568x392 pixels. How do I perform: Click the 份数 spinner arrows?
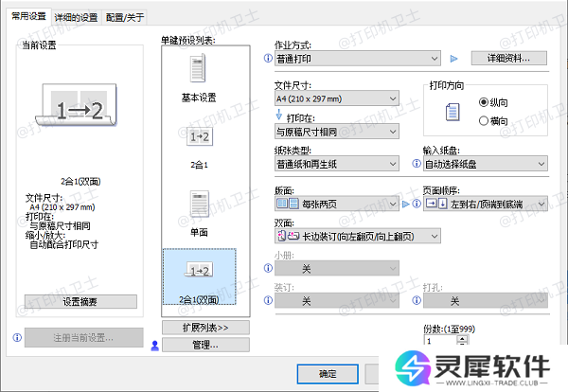[462, 340]
